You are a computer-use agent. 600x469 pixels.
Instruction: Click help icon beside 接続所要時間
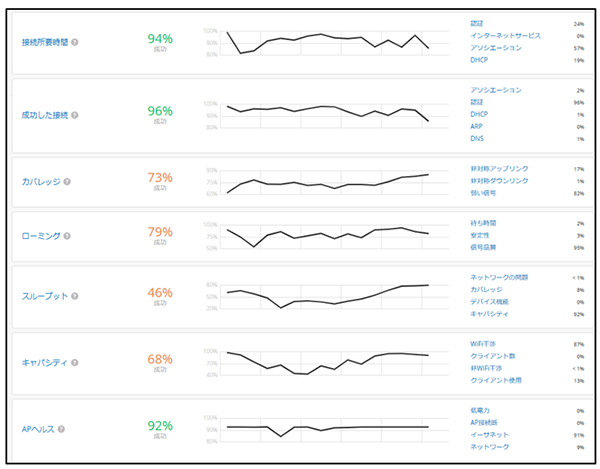pyautogui.click(x=75, y=43)
